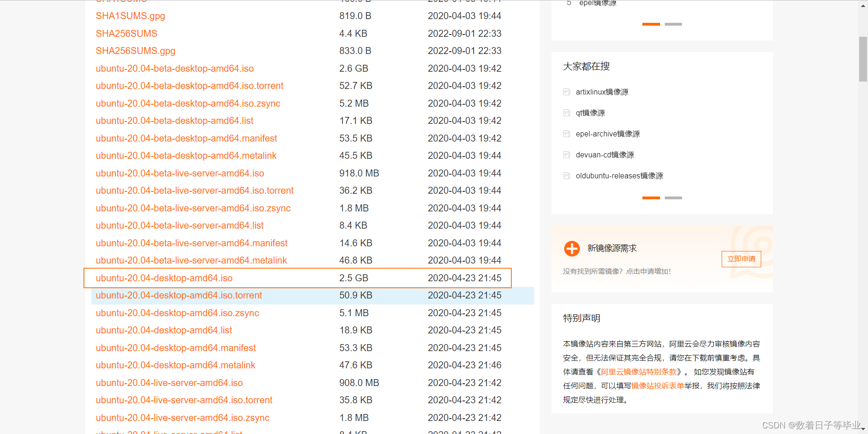Click document icon beside epel-archive镜像源
Viewport: 868px width, 434px height.
(567, 134)
